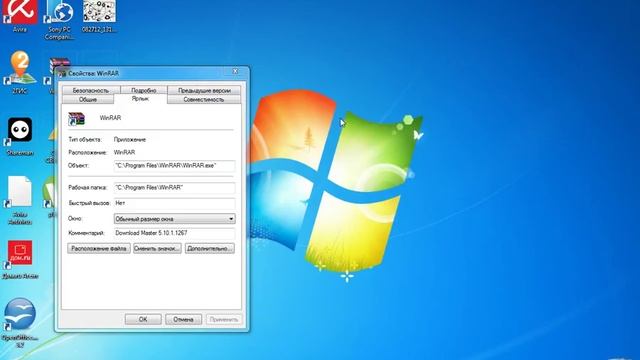This screenshot has height=360, width=640.
Task: Select the Ярлык tab
Action: [140, 99]
